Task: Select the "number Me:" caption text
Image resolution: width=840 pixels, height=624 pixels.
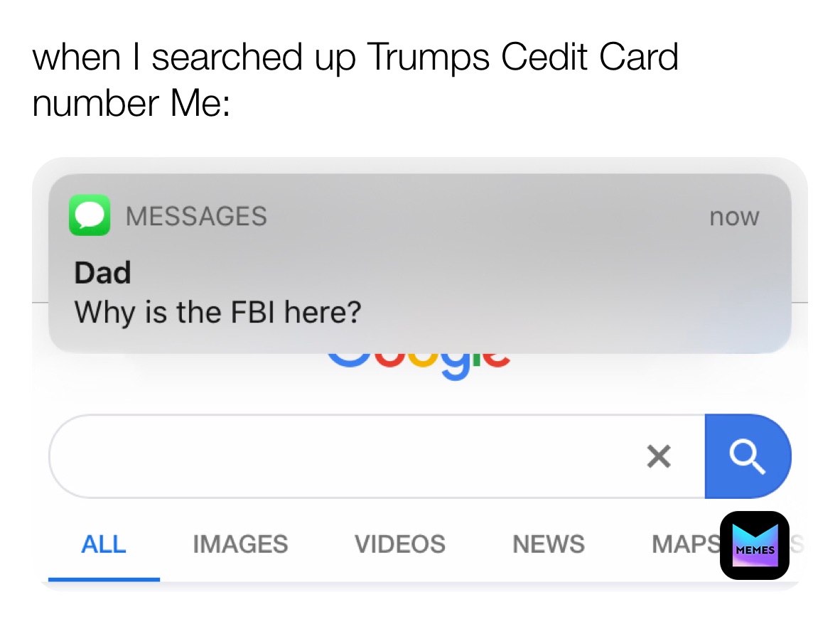Action: point(131,103)
